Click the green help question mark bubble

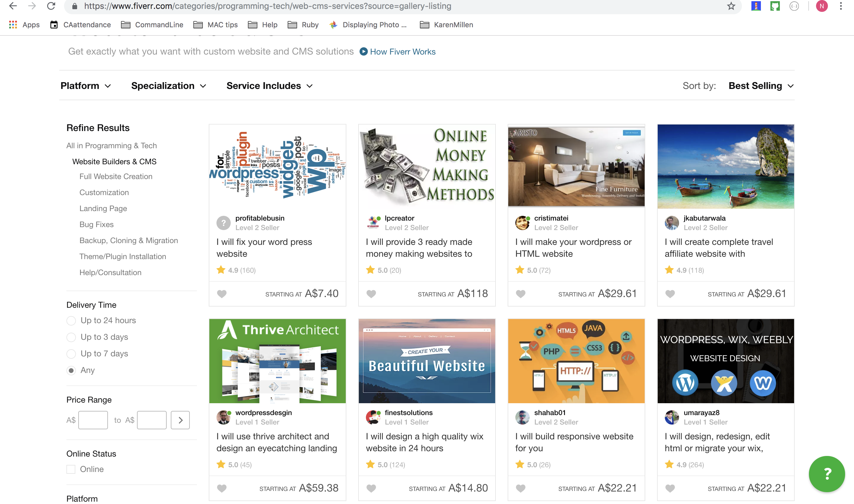tap(826, 474)
